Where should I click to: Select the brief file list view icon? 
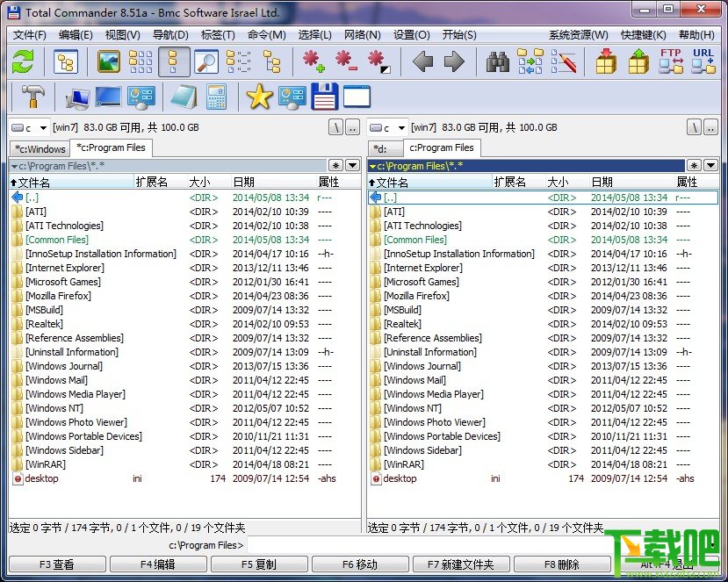pos(141,61)
